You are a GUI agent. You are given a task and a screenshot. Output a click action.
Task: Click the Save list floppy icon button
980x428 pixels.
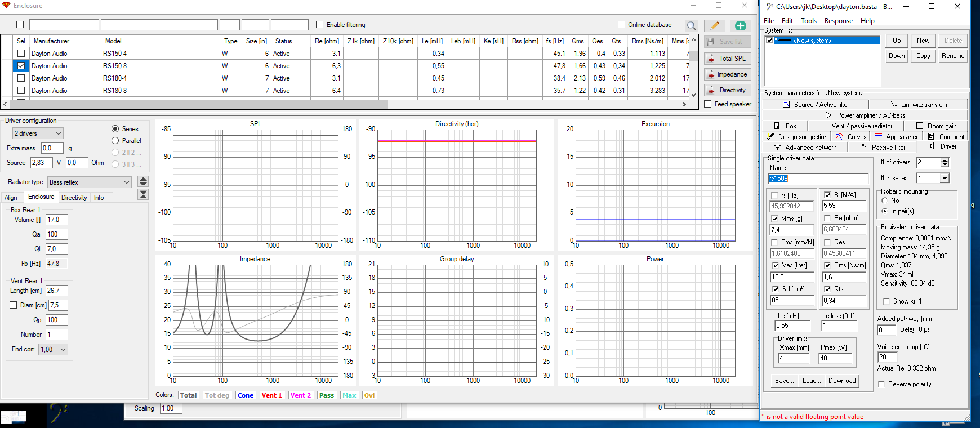coord(727,42)
